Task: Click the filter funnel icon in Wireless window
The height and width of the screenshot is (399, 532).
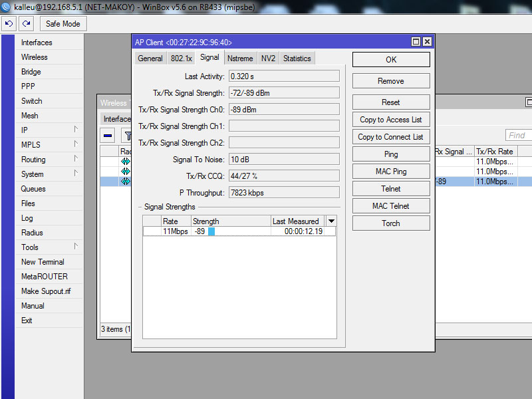Action: point(128,136)
